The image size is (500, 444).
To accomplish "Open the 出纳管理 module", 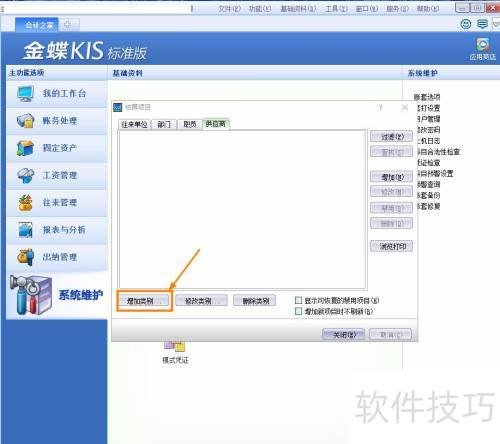I will pos(57,258).
